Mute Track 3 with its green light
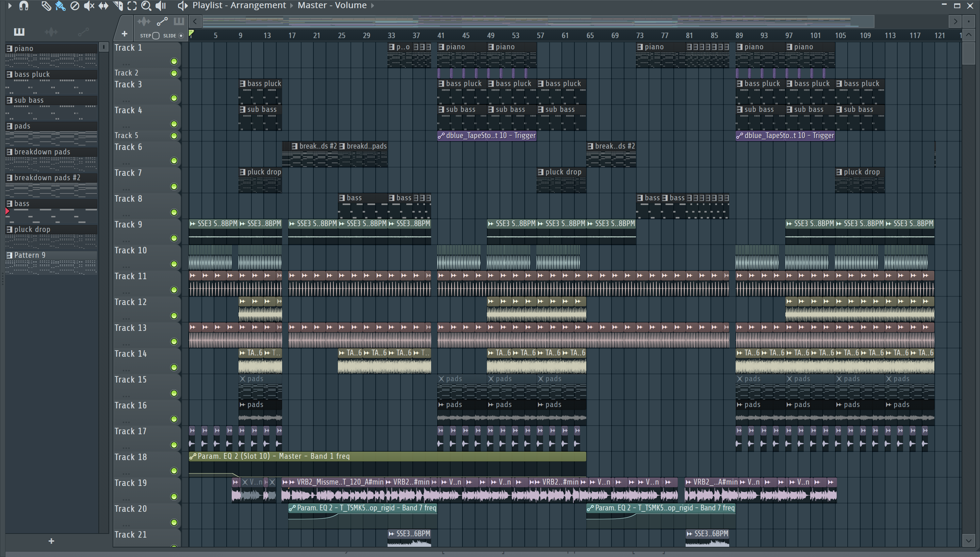Screen dimensions: 980x557 tap(174, 98)
